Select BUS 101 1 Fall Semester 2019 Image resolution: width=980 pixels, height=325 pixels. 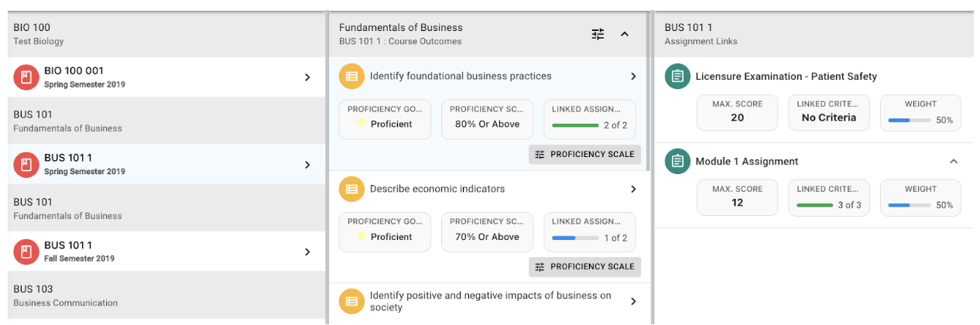coord(155,251)
